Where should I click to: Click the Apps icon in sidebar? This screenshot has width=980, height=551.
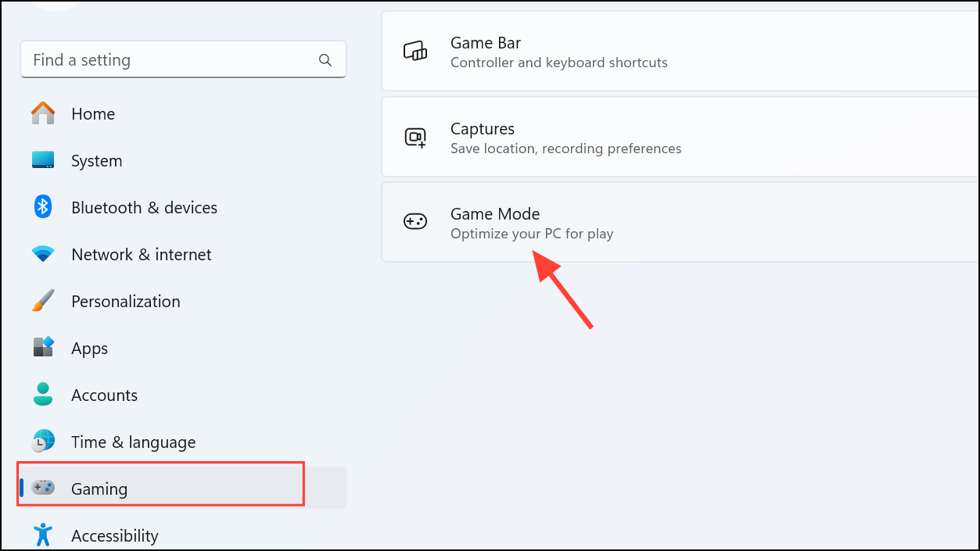43,348
